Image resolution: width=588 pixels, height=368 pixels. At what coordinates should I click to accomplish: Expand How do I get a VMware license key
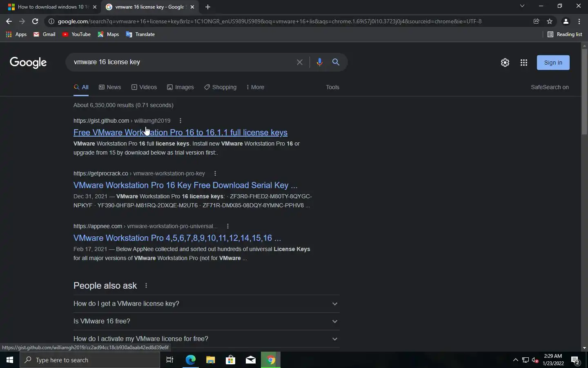[x=206, y=304]
